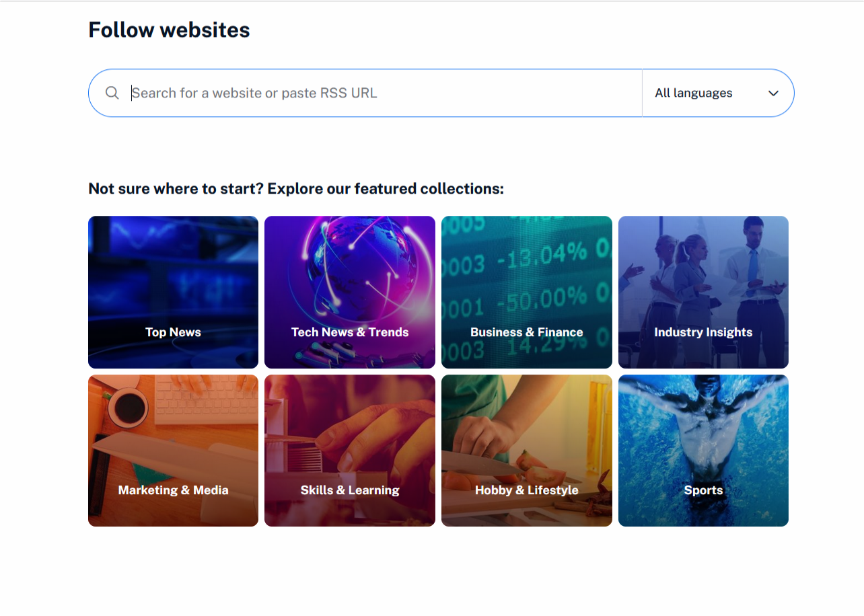Click the "Industry Insights" label text
This screenshot has width=864, height=616.
pos(703,332)
